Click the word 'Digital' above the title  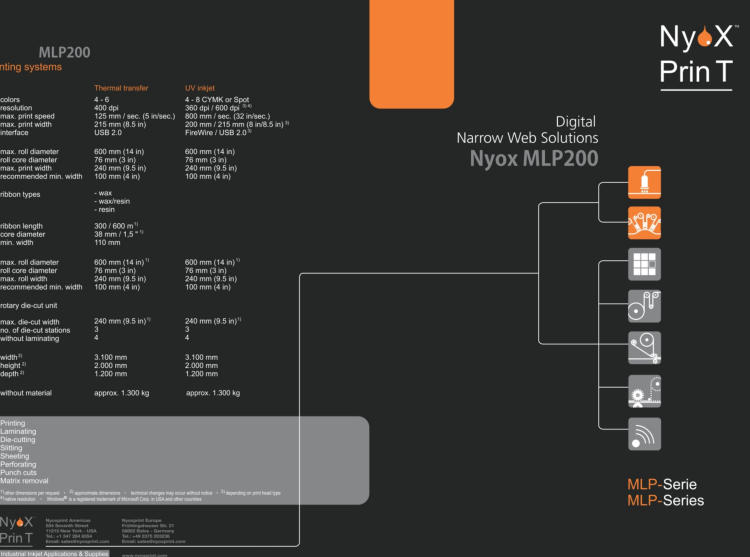point(575,121)
